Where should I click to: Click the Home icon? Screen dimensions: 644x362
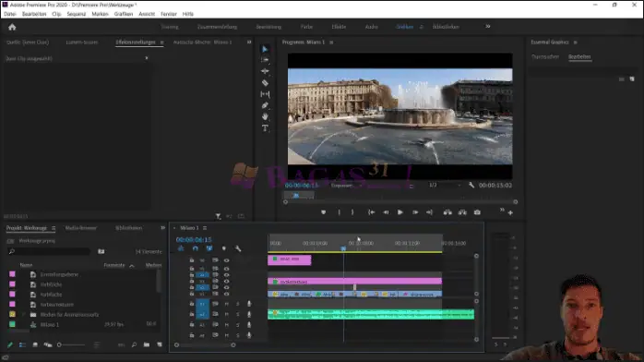point(12,27)
